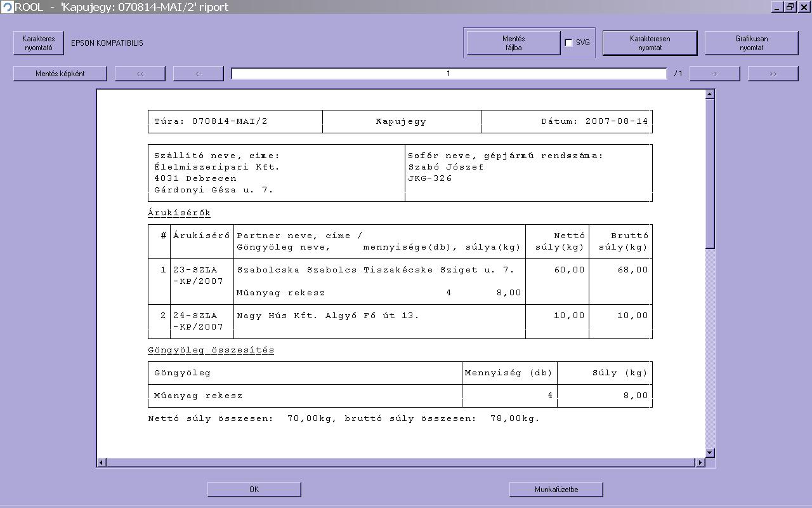Click Mentés képként to save as image
Viewport: 812px width, 508px height.
click(60, 74)
